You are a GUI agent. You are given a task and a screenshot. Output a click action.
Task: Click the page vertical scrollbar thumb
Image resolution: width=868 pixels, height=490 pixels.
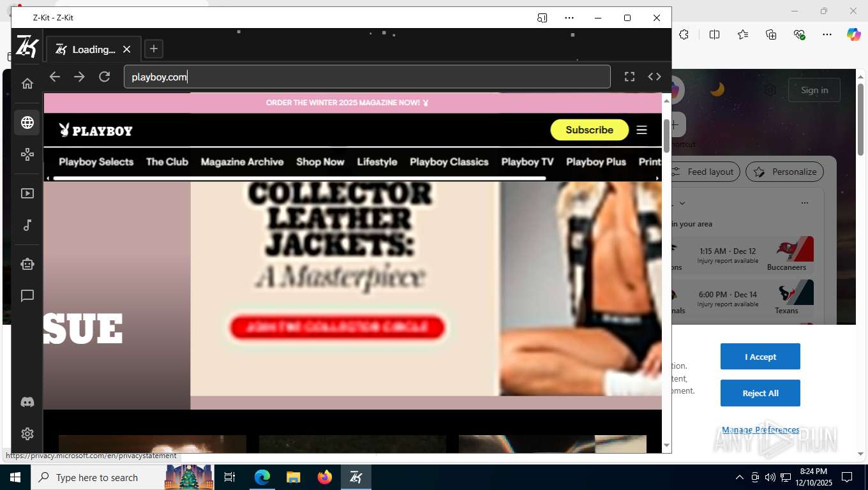coord(666,135)
